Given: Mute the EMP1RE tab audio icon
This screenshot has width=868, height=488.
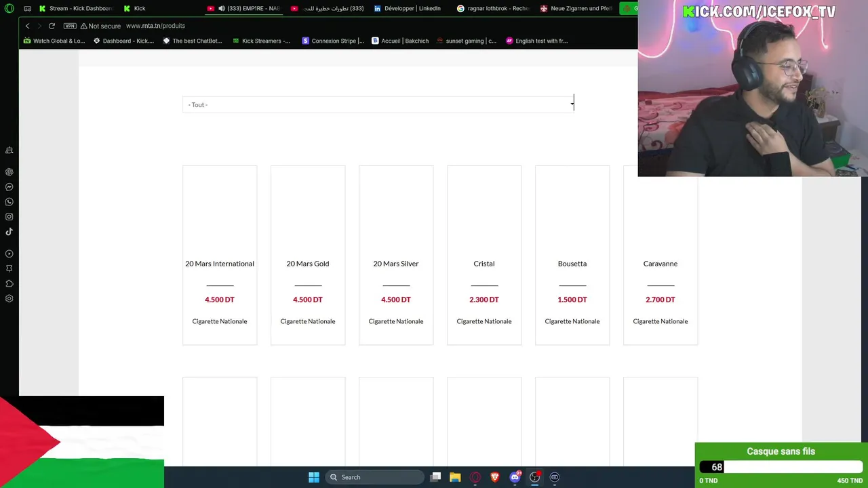Looking at the screenshot, I should click(x=221, y=9).
